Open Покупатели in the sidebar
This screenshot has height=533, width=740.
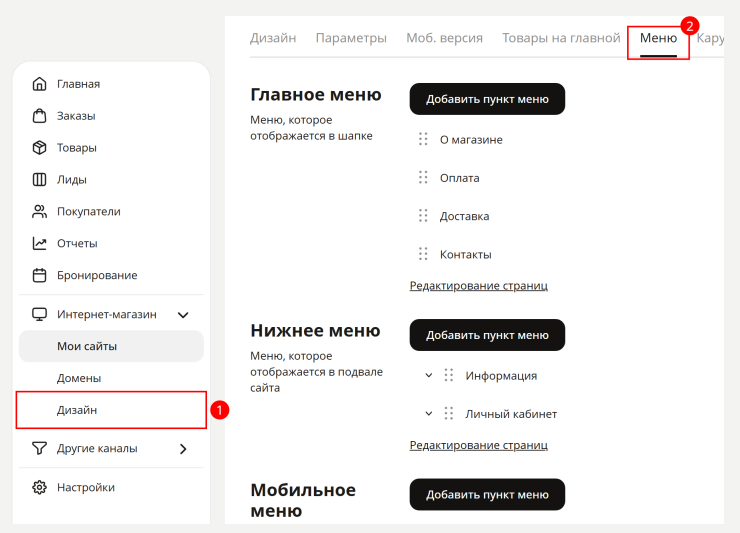(111, 212)
